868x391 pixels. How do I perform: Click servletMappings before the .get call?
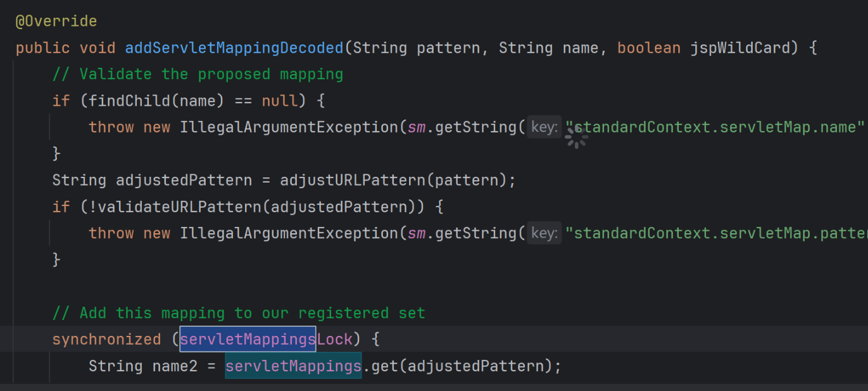click(x=293, y=366)
